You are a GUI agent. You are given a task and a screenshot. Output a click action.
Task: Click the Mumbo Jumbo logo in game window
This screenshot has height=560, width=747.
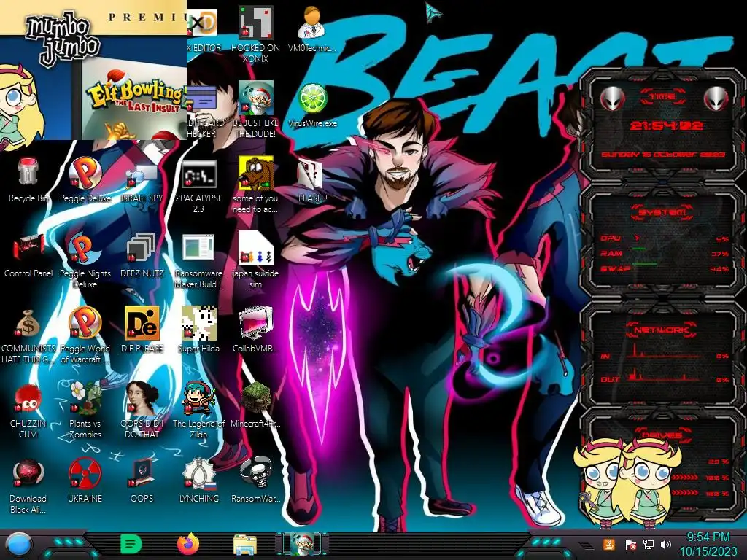point(63,39)
